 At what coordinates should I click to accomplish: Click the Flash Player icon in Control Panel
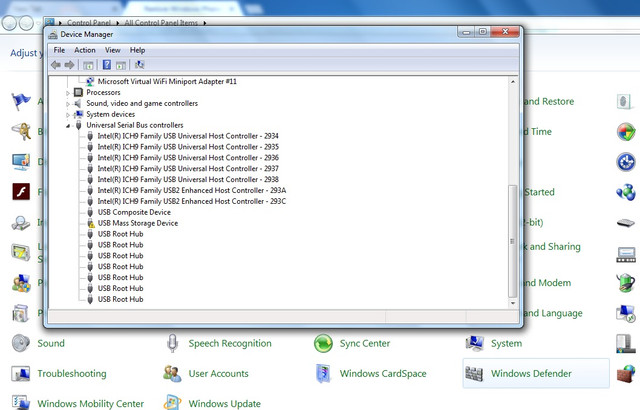pyautogui.click(x=21, y=192)
